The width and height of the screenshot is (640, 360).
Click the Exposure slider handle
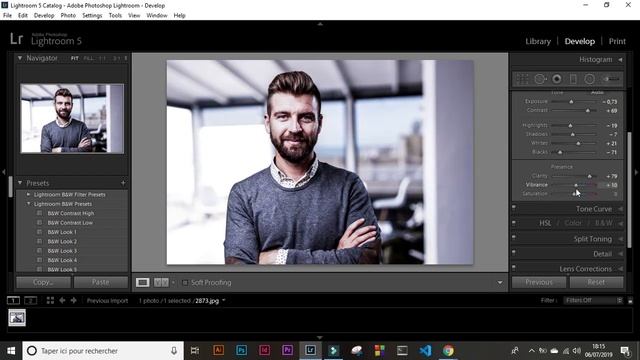[571, 102]
